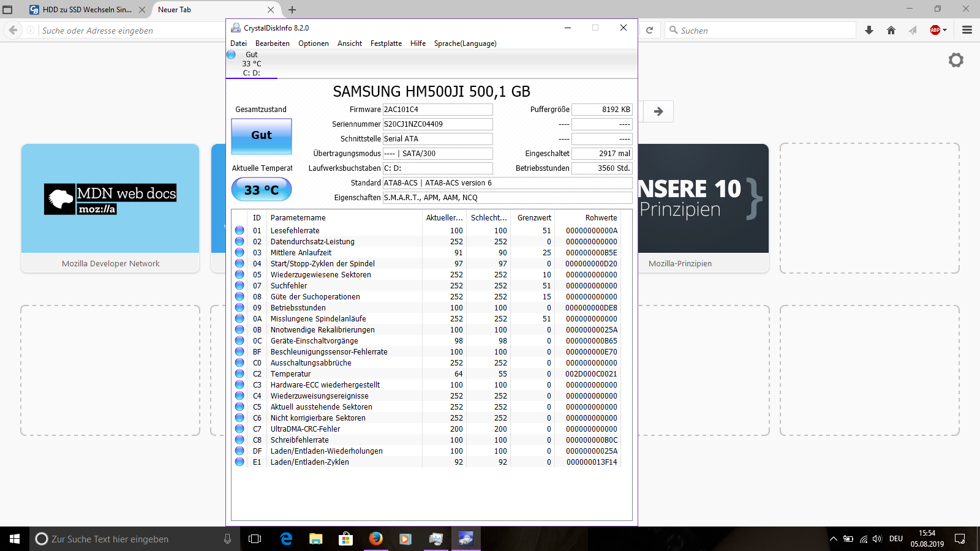Select Wiederzugewiesene Sektoren row text

click(x=321, y=274)
